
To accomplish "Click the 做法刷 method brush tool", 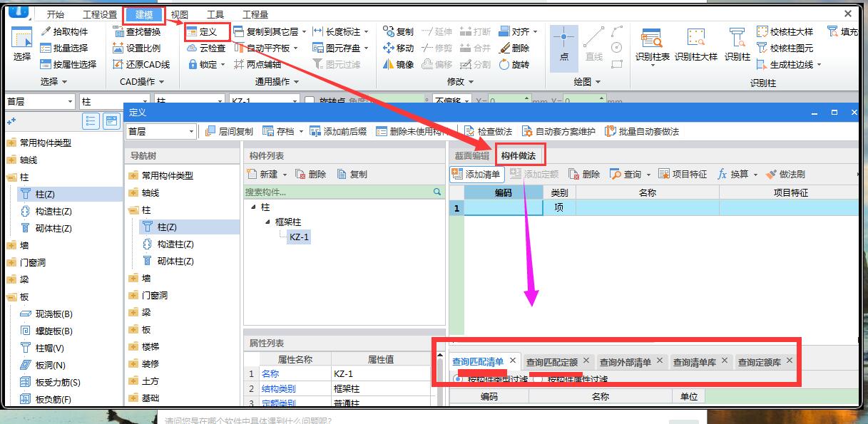I will pos(785,174).
